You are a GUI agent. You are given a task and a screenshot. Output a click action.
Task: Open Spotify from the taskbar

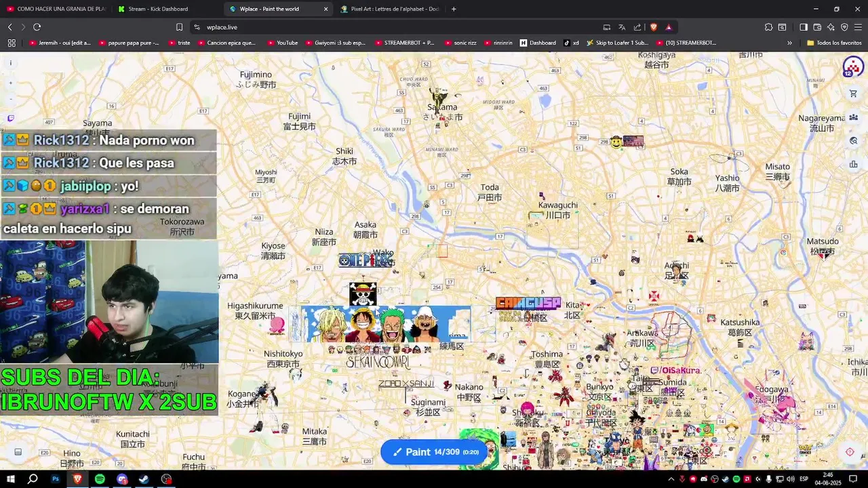pos(100,479)
